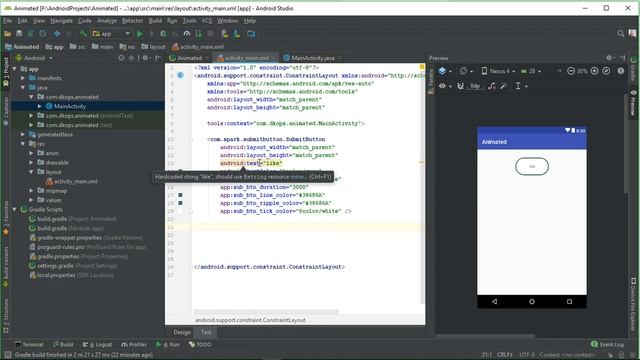The width and height of the screenshot is (640, 360).
Task: Collapse the Gradle Scripts node
Action: (15, 209)
